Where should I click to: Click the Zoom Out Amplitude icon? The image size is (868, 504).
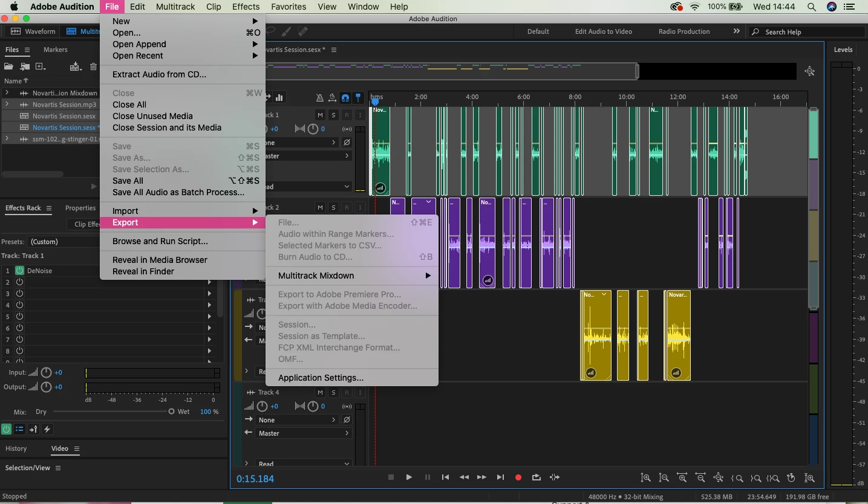[x=664, y=477]
